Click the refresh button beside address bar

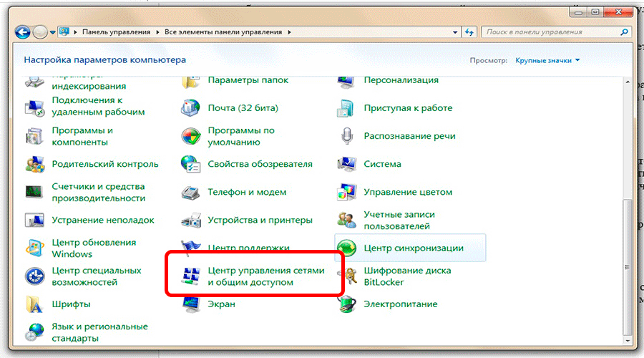pyautogui.click(x=469, y=32)
